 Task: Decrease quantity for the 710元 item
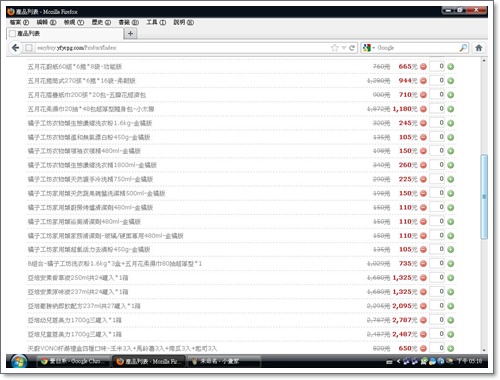(x=423, y=95)
